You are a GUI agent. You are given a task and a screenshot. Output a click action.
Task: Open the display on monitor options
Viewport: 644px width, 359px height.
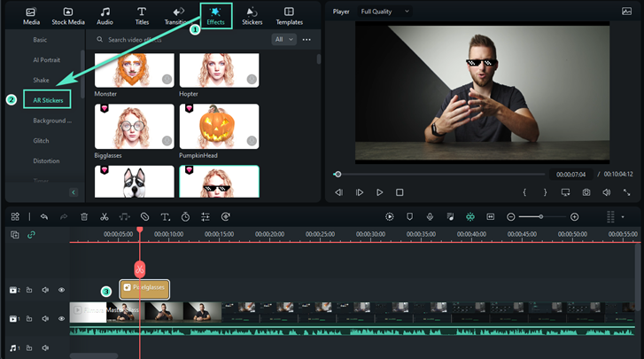[565, 192]
